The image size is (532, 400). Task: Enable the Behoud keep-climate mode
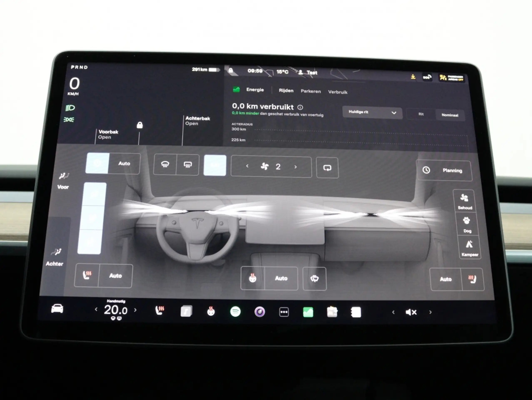[465, 201]
